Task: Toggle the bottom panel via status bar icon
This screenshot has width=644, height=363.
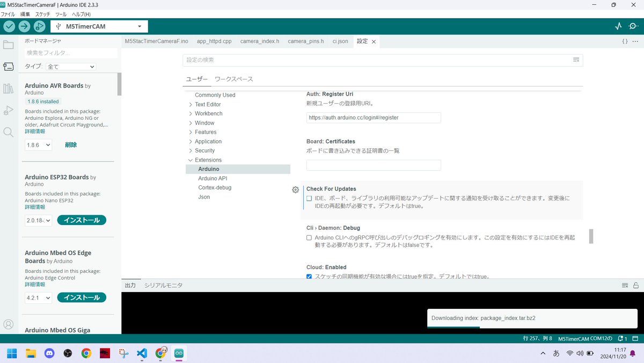Action: pos(636,339)
